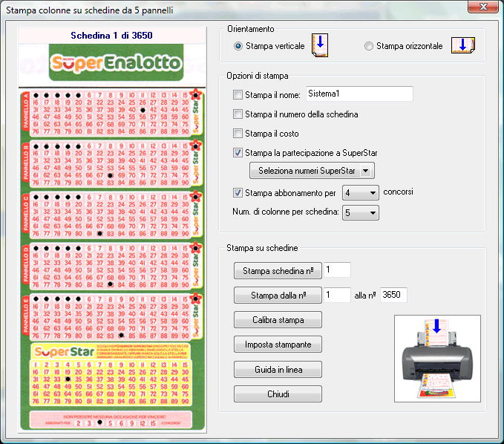
Task: Select the Stampa verticale radio button
Action: tap(238, 46)
